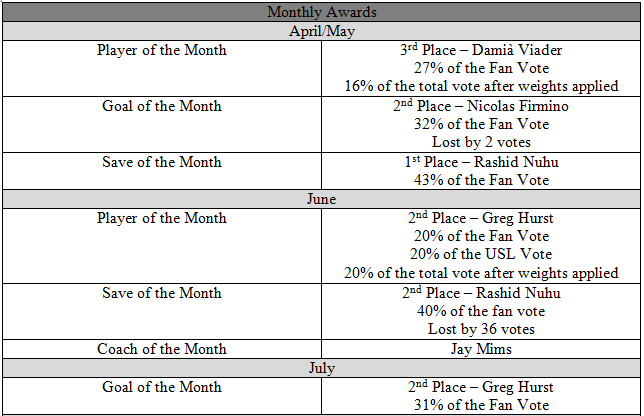Select the 43% of the Fan Vote text
The height and width of the screenshot is (416, 644).
(x=481, y=180)
